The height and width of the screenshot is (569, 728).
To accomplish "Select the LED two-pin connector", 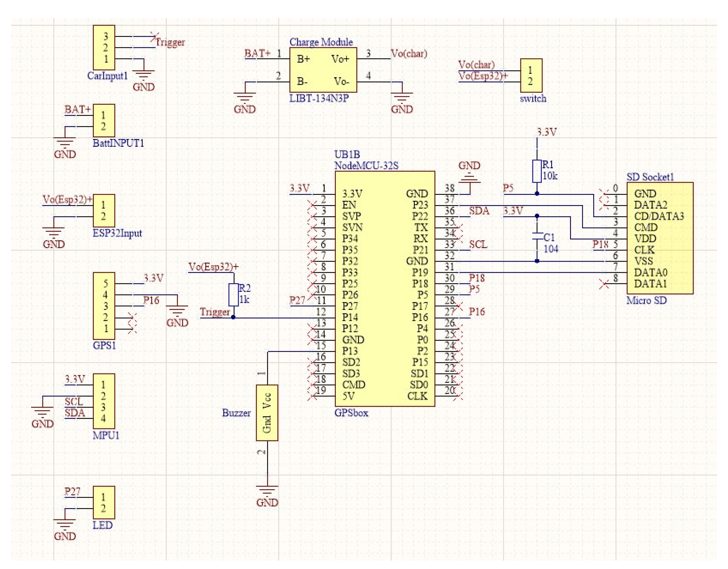I will coord(104,502).
